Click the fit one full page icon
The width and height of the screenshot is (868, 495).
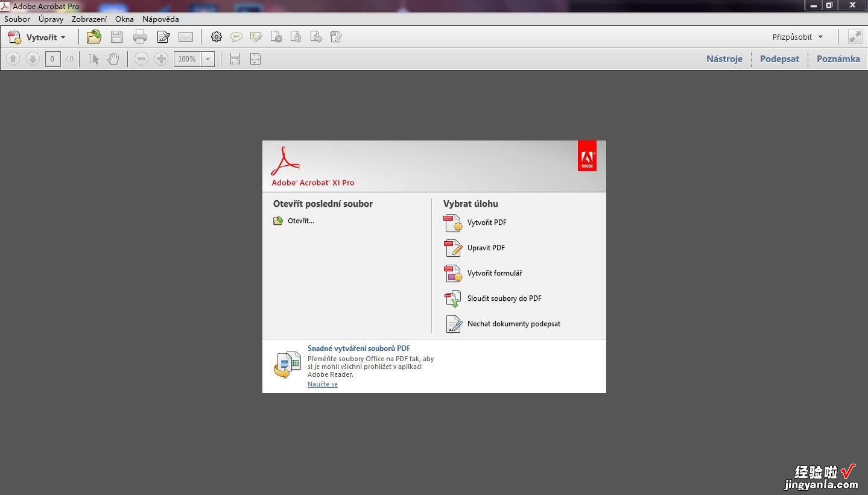pos(255,59)
